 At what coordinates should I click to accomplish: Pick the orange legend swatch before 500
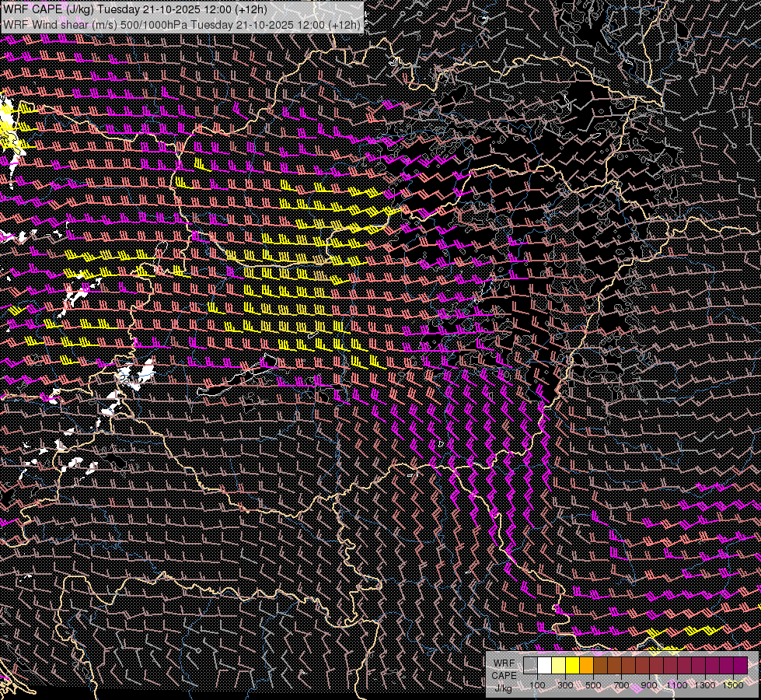[x=587, y=665]
